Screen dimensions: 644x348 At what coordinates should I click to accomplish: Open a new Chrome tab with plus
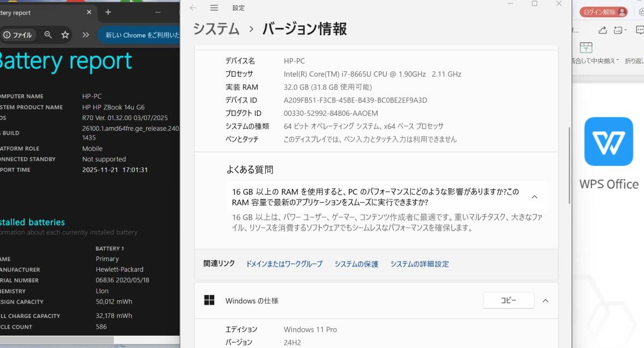pos(108,12)
